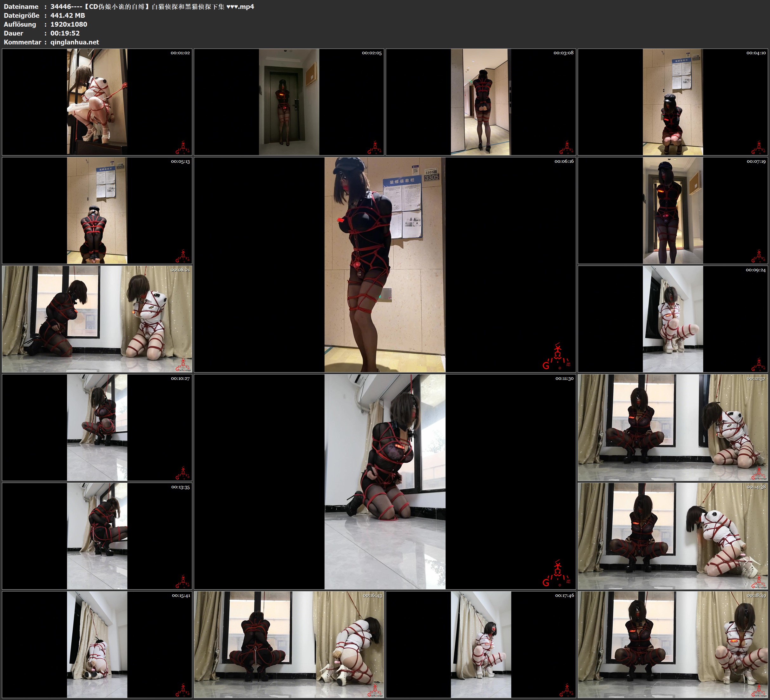Click the thumbnail marked 00:03:08
The width and height of the screenshot is (770, 700).
click(x=480, y=102)
